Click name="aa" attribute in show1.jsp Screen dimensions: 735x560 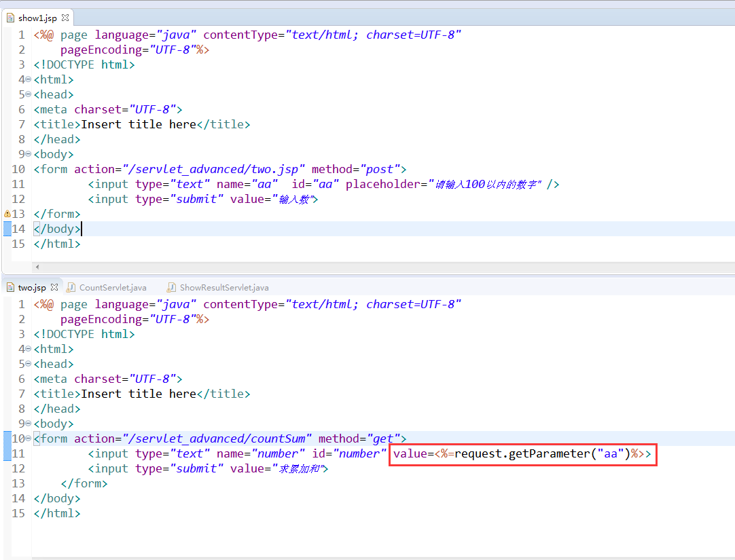pos(247,184)
